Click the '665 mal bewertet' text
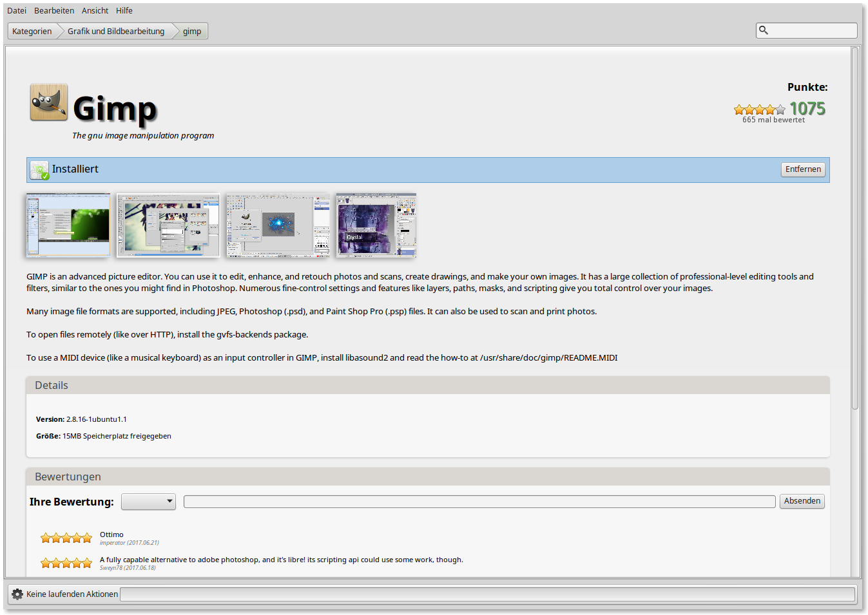The image size is (868, 615). click(773, 120)
